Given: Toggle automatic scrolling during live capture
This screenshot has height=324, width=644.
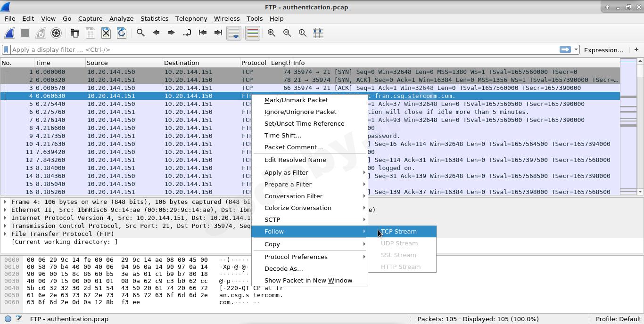Looking at the screenshot, I should 234,33.
